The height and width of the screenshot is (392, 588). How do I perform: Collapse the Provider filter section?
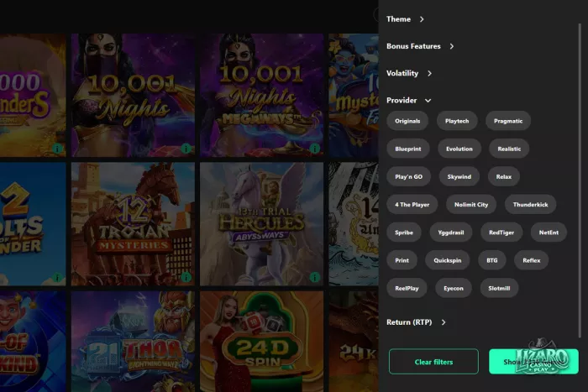coord(409,100)
